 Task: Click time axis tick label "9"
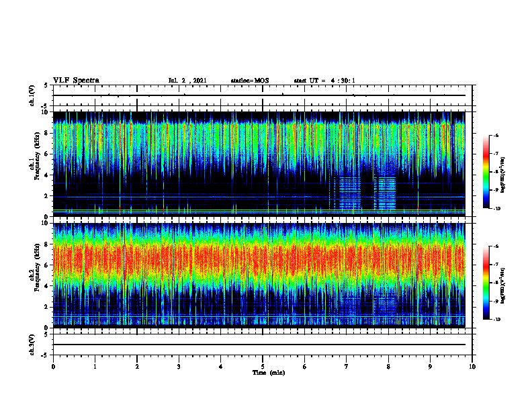(430, 367)
